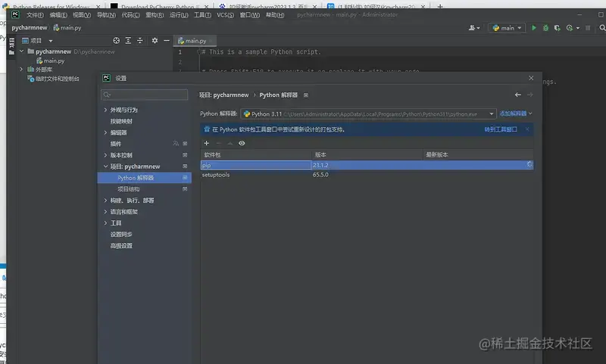Expand Editor settings node
Image resolution: width=606 pixels, height=364 pixels.
tap(105, 132)
